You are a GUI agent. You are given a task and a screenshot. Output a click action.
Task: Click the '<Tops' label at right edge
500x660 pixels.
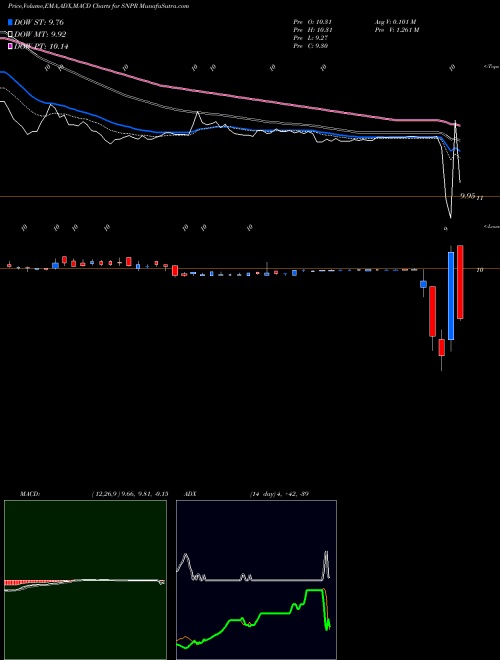coord(491,67)
